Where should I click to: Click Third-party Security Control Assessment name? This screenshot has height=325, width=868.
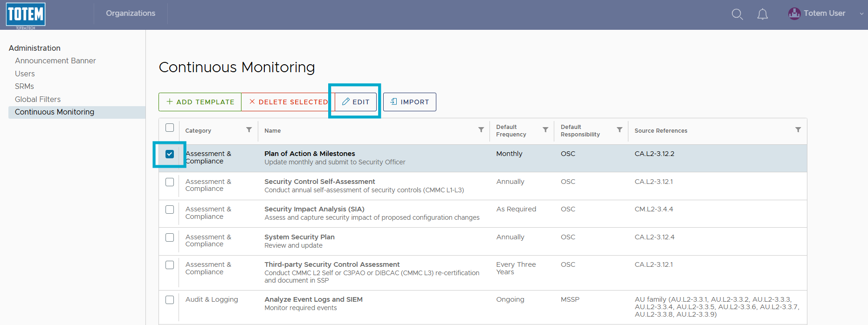(x=332, y=264)
